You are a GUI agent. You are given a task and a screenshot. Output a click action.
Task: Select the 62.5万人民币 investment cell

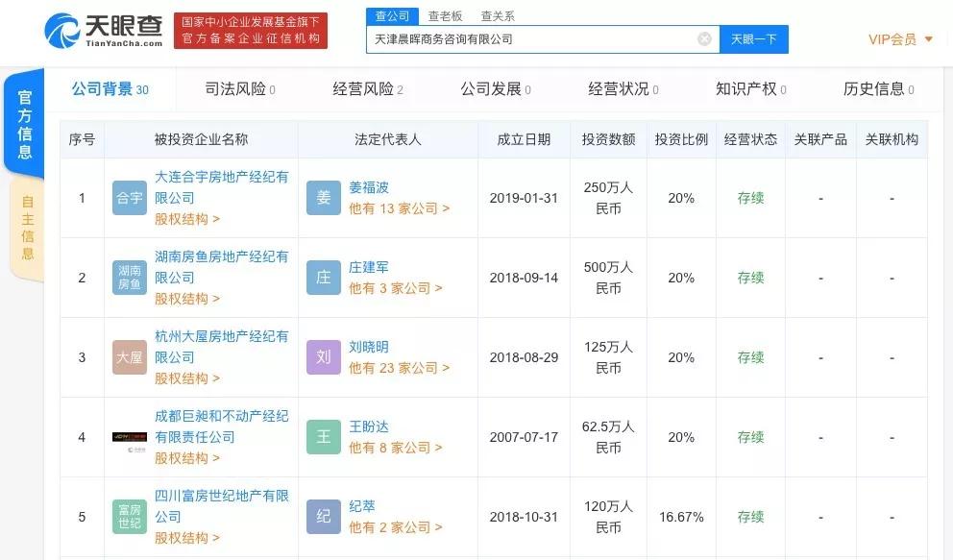point(608,437)
